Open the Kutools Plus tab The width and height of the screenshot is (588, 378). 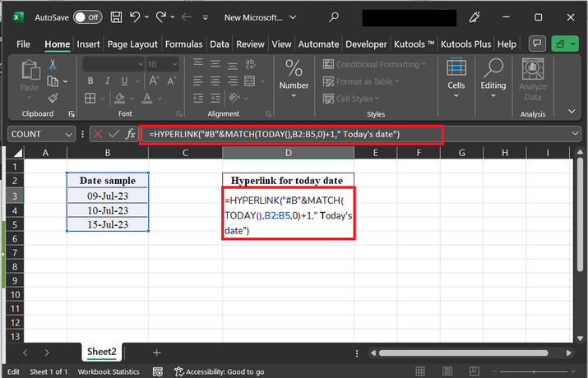tap(465, 44)
